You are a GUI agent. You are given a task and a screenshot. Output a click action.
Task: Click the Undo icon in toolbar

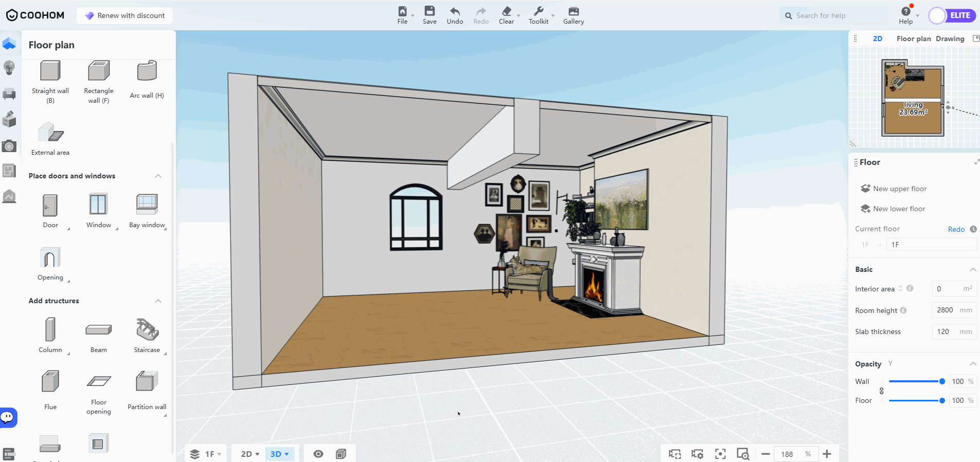455,15
